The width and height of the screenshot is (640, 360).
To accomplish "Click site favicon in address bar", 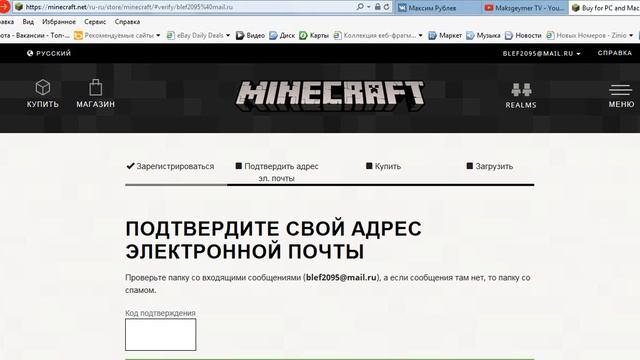I will pyautogui.click(x=19, y=7).
